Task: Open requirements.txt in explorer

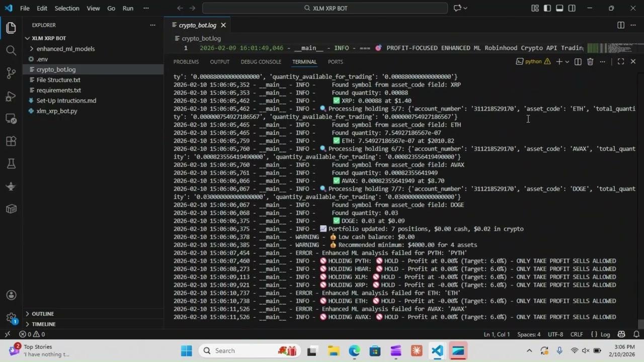Action: tap(93, 90)
